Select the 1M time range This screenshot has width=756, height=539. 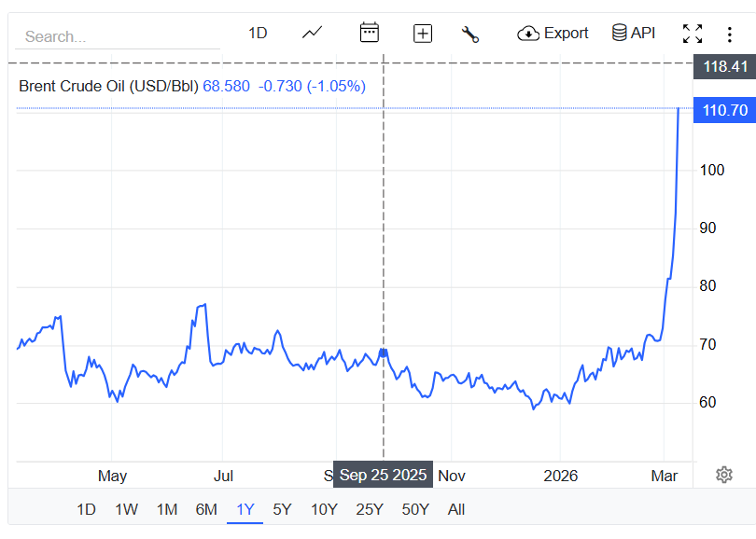pyautogui.click(x=167, y=509)
